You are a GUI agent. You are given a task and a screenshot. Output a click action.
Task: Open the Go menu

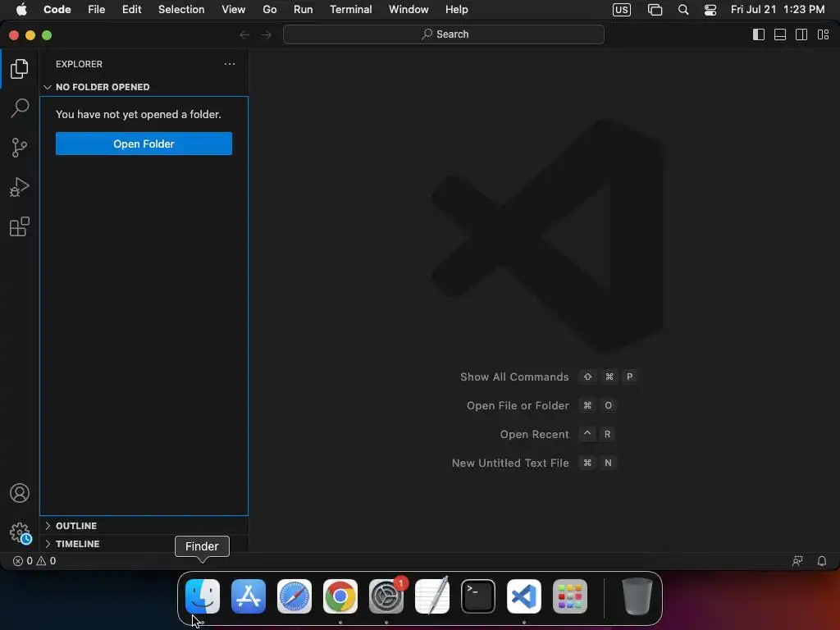pos(269,10)
